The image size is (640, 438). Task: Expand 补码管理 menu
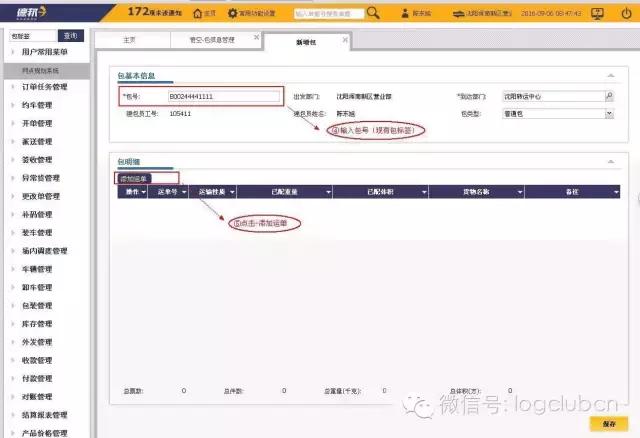pyautogui.click(x=37, y=214)
